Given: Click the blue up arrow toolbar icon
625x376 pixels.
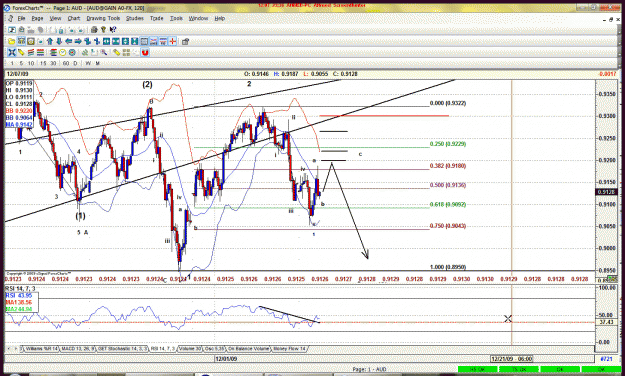Looking at the screenshot, I should click(x=50, y=41).
